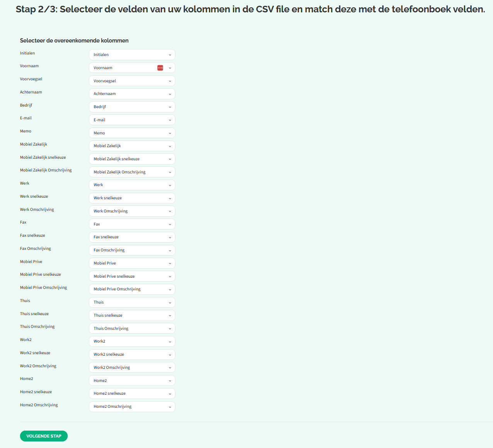Open the Mobiel Prive snelkeuze dropdown

tap(132, 277)
